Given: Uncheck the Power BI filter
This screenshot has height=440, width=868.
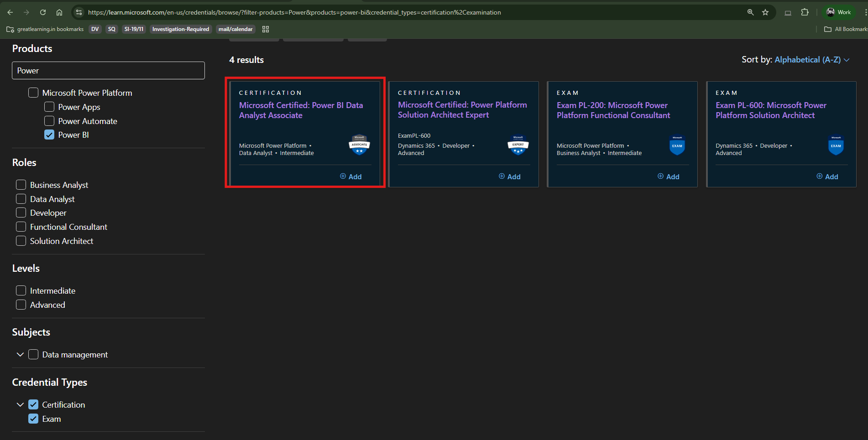Looking at the screenshot, I should [49, 135].
